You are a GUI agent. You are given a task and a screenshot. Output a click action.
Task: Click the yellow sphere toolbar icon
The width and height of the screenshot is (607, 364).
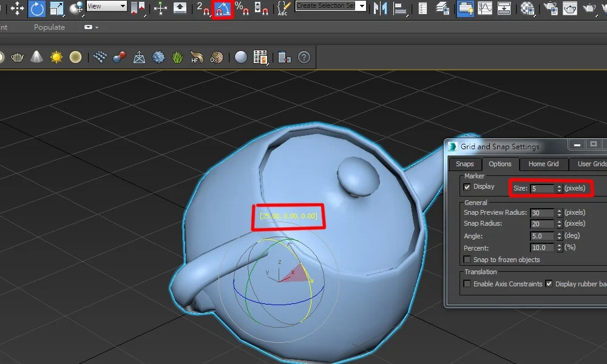75,57
